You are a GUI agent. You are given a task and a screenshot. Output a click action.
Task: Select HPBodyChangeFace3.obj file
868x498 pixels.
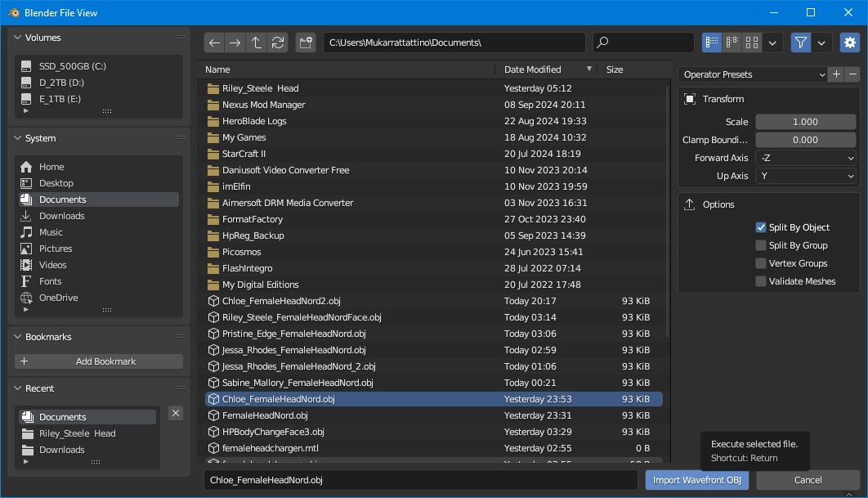[434, 432]
